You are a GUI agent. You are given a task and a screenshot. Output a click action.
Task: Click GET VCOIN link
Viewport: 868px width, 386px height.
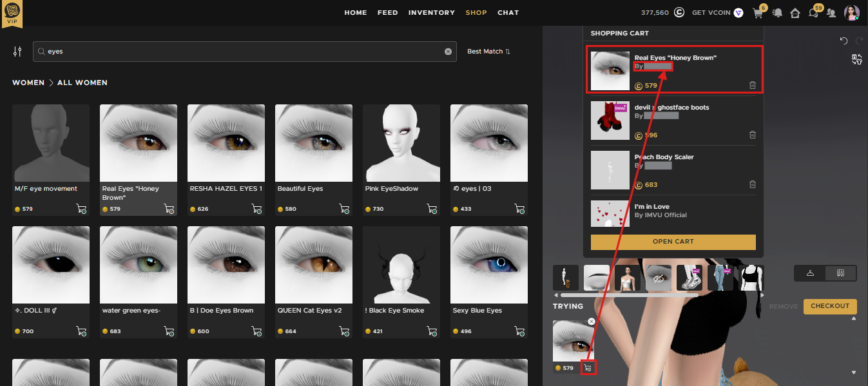711,13
